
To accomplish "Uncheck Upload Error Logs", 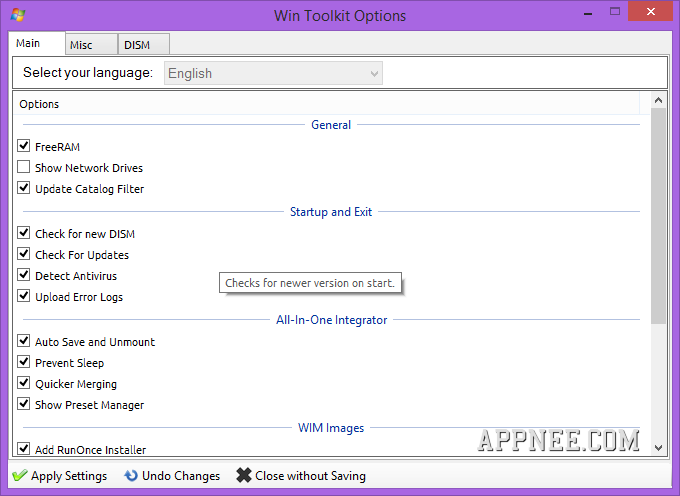I will tap(23, 296).
